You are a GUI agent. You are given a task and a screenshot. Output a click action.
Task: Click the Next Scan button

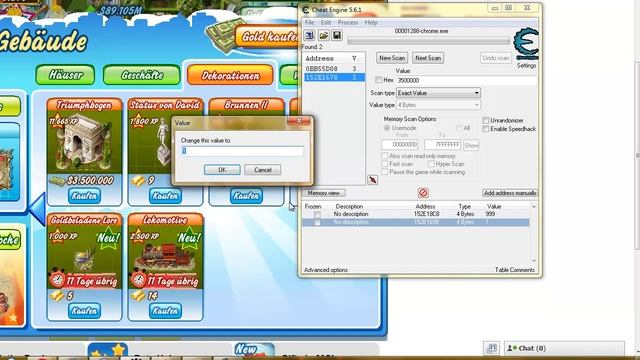point(428,58)
